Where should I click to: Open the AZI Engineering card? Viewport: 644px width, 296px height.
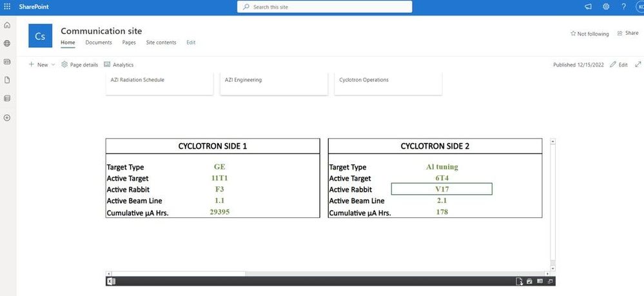coord(274,83)
